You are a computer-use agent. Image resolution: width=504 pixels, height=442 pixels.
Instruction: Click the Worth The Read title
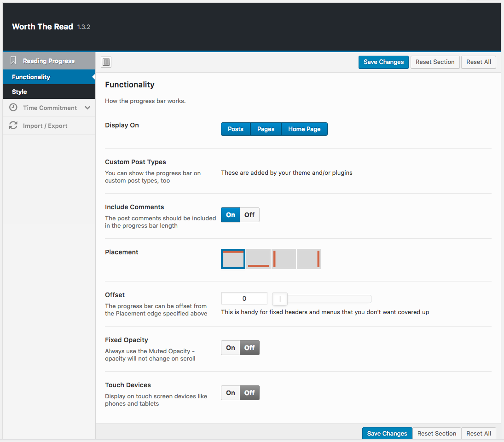point(42,27)
